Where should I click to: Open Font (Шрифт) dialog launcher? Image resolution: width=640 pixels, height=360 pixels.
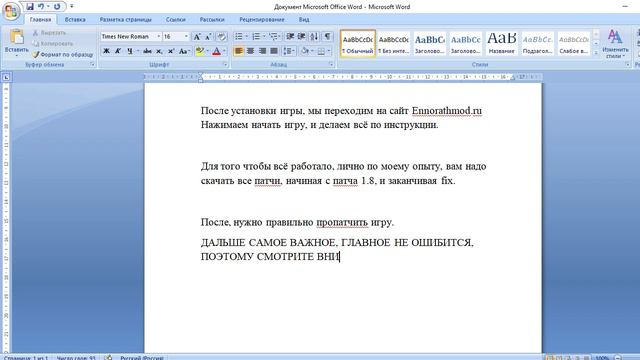coord(225,64)
